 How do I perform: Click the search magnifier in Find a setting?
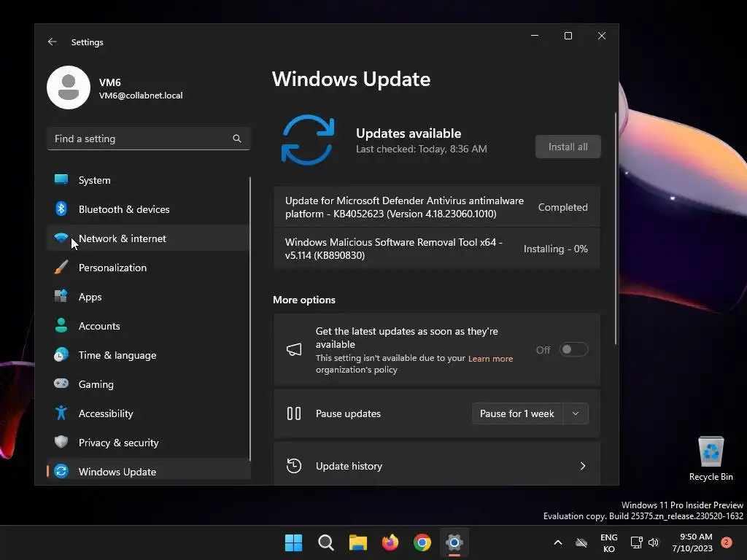pos(237,139)
